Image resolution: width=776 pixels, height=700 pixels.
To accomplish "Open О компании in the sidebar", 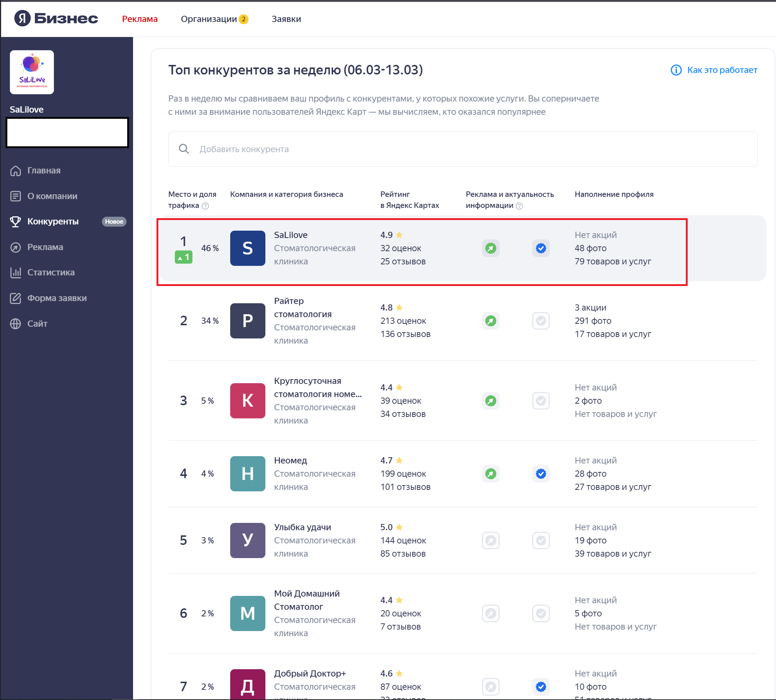I will tap(52, 196).
